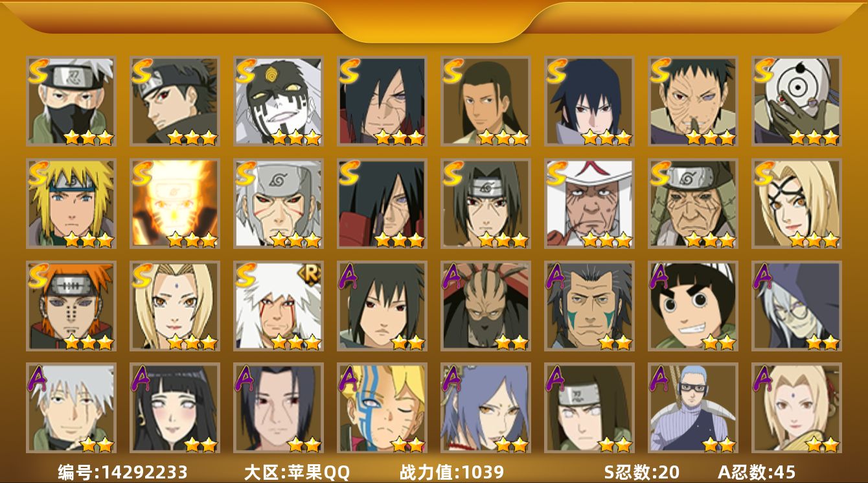Click the 大区:苹果QQ server label

(x=297, y=472)
